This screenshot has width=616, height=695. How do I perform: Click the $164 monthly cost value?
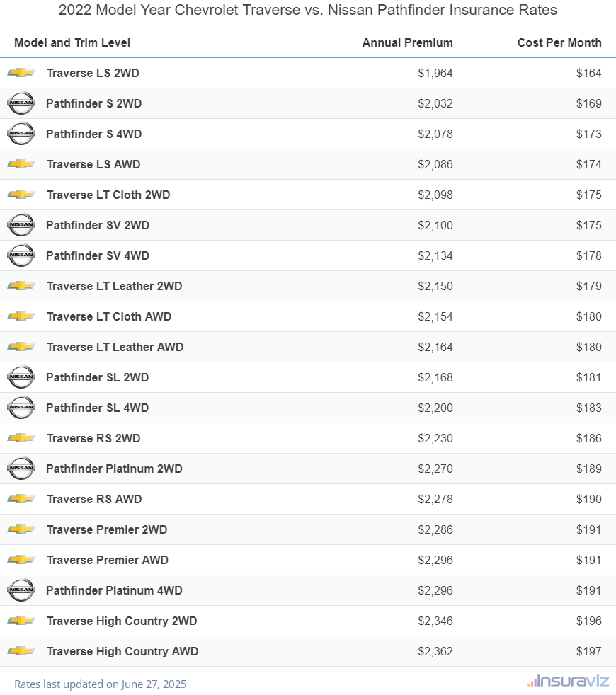tap(589, 73)
